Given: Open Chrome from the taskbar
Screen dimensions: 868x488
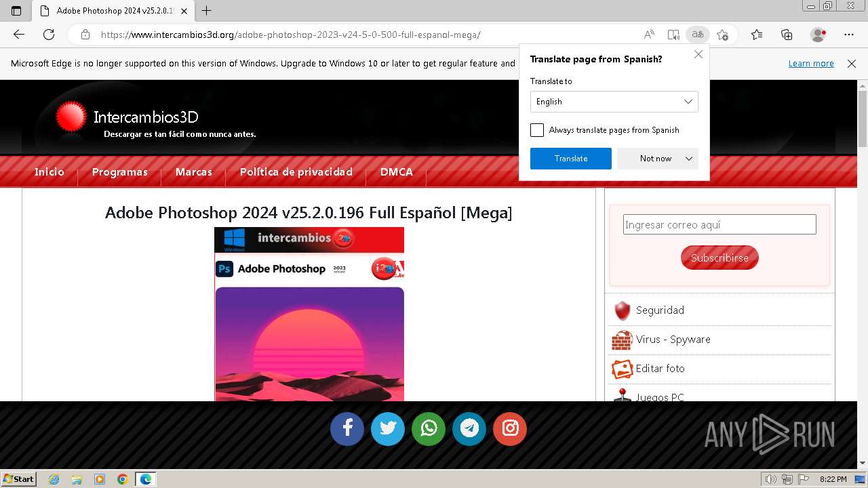Looking at the screenshot, I should click(x=123, y=479).
